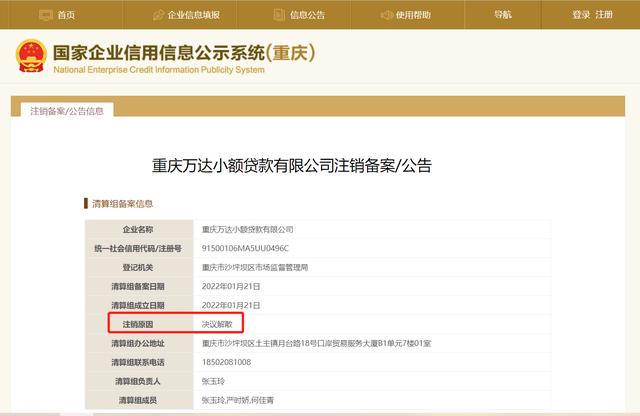Click the 注册 link
This screenshot has height=416, width=640.
click(x=604, y=15)
